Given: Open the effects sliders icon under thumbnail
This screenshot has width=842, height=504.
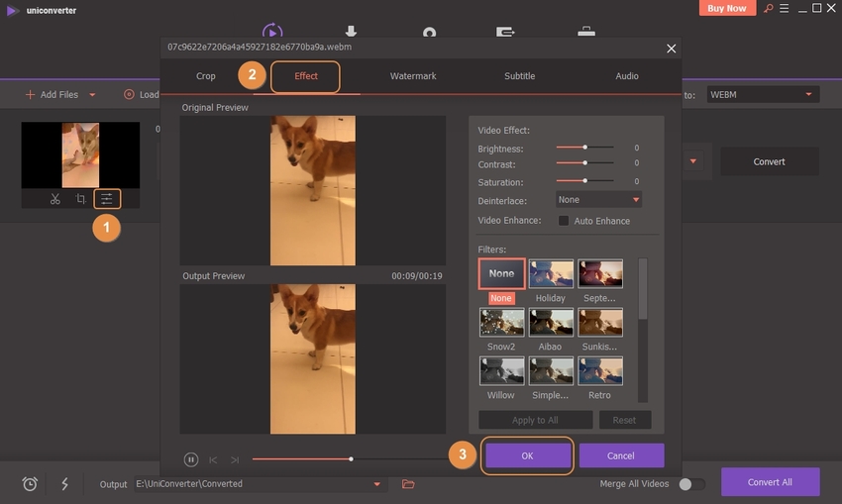Looking at the screenshot, I should 106,199.
